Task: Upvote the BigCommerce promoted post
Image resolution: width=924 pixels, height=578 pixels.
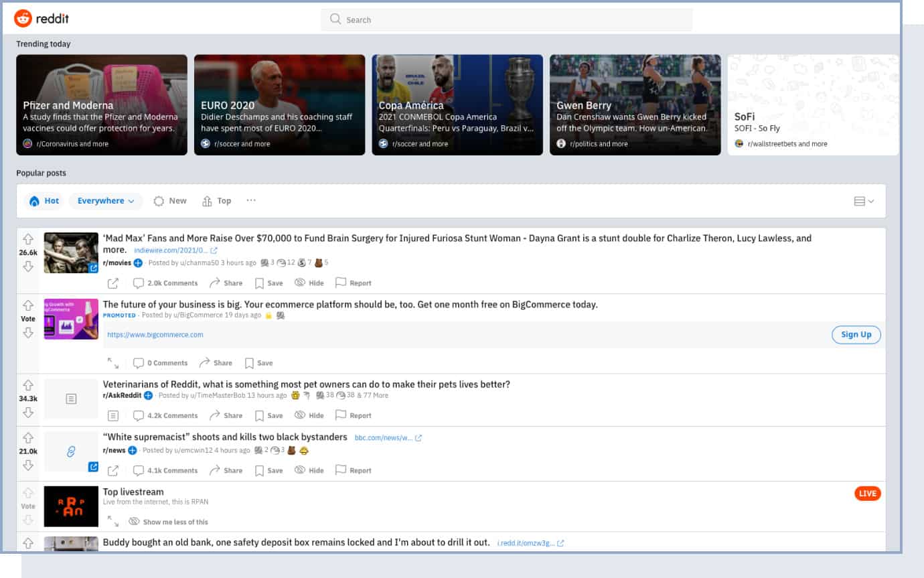Action: click(x=28, y=305)
